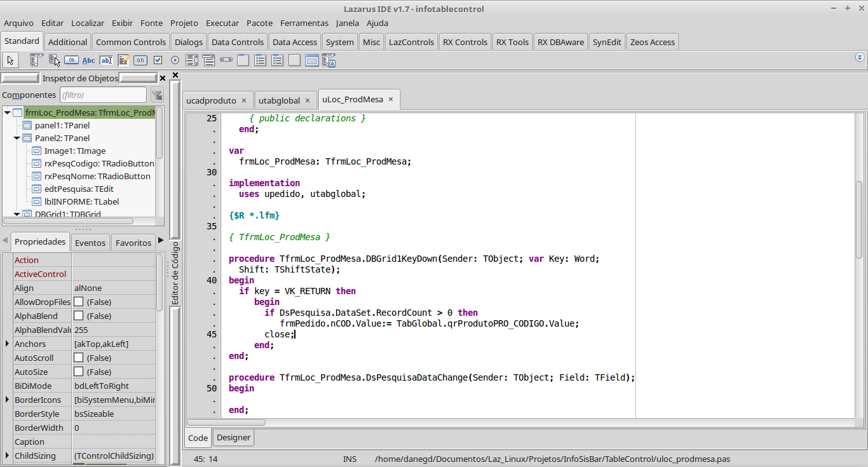
Task: Pick the TMemo component
Action: 123,60
